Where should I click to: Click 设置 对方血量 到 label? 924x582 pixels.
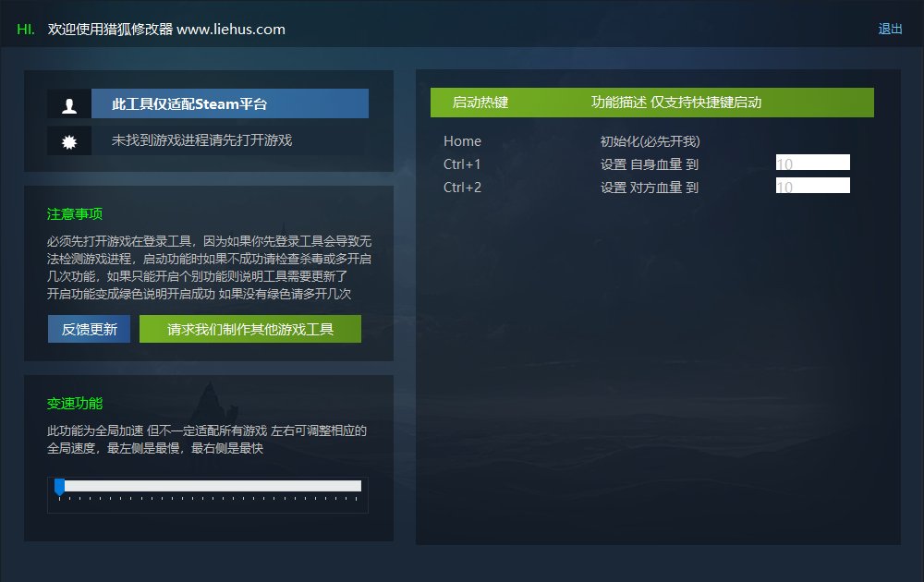(650, 188)
